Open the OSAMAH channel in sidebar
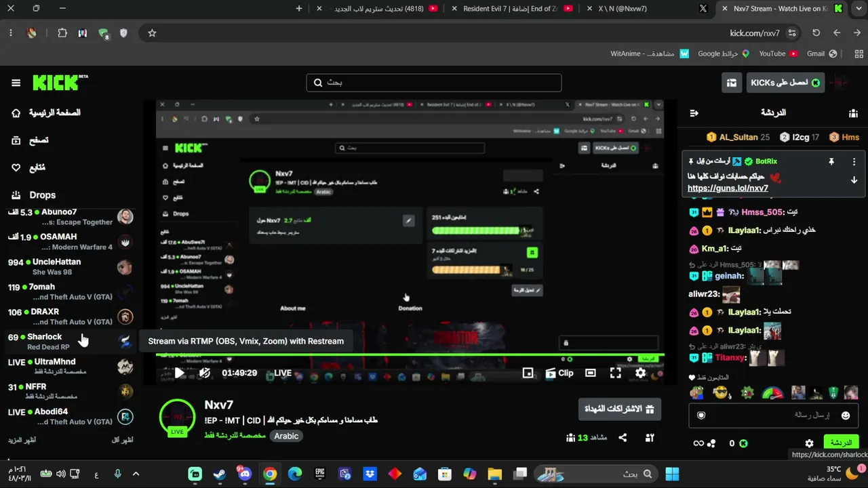 point(71,242)
